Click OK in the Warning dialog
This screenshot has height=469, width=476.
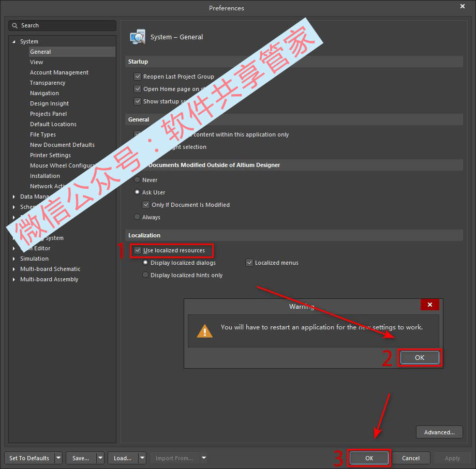pos(420,358)
